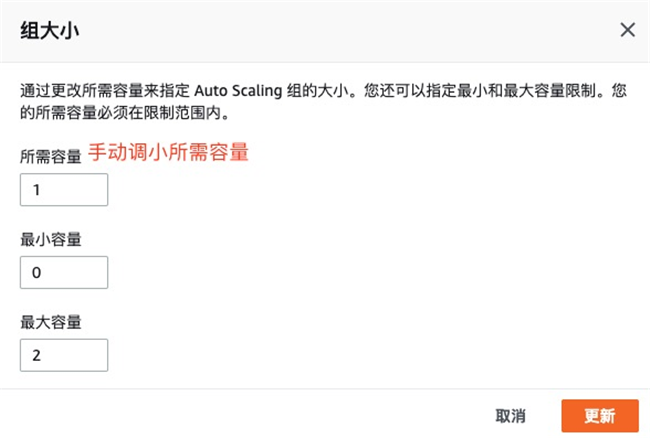
Task: Close the 组大小 dialog with X
Action: coord(628,30)
